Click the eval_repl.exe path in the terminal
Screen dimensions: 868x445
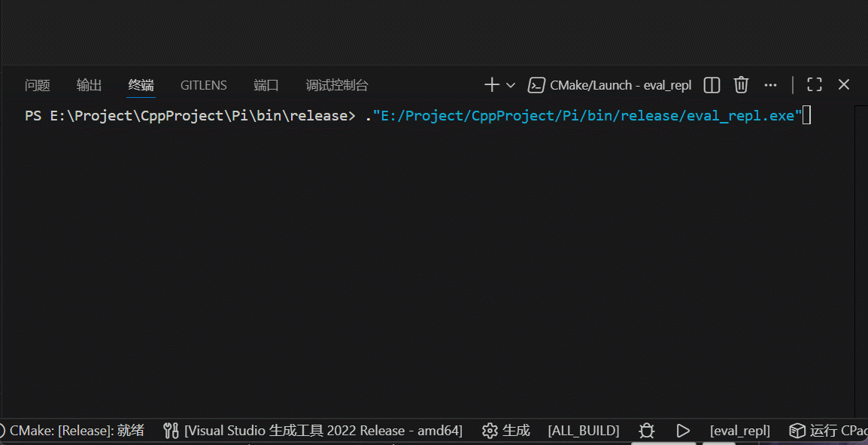click(588, 116)
